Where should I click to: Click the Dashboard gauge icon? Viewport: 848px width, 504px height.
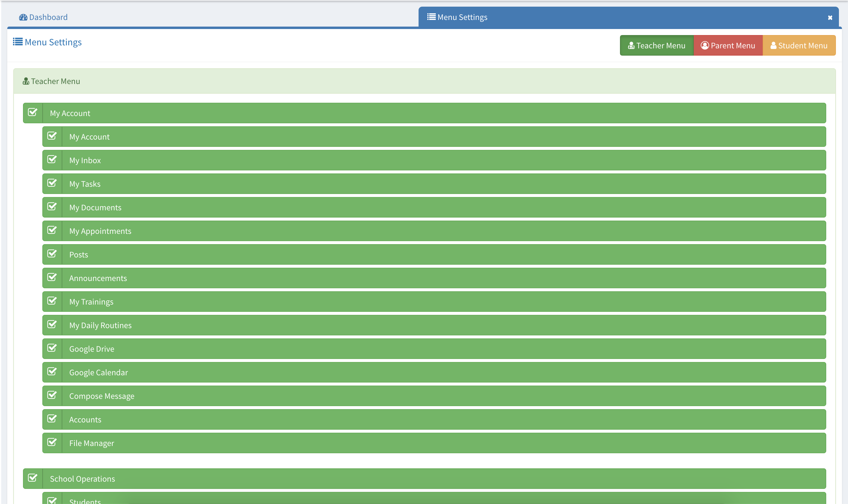pos(23,17)
